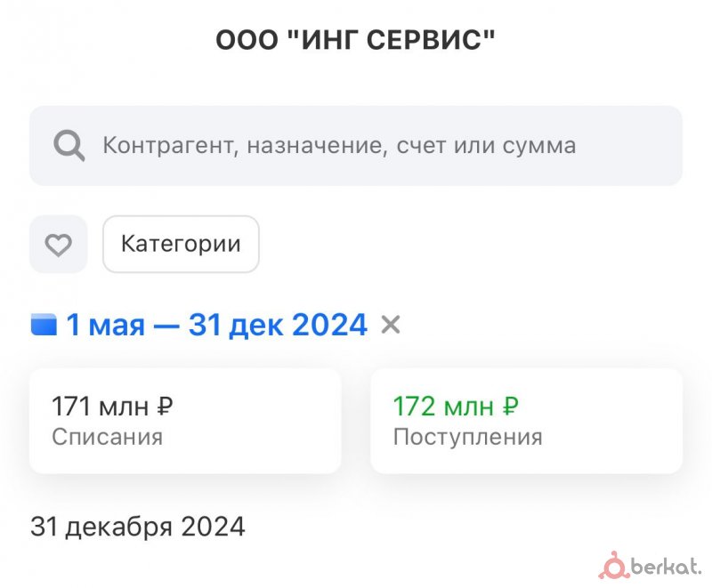The width and height of the screenshot is (712, 588).
Task: Open the Категории filter
Action: (x=181, y=244)
